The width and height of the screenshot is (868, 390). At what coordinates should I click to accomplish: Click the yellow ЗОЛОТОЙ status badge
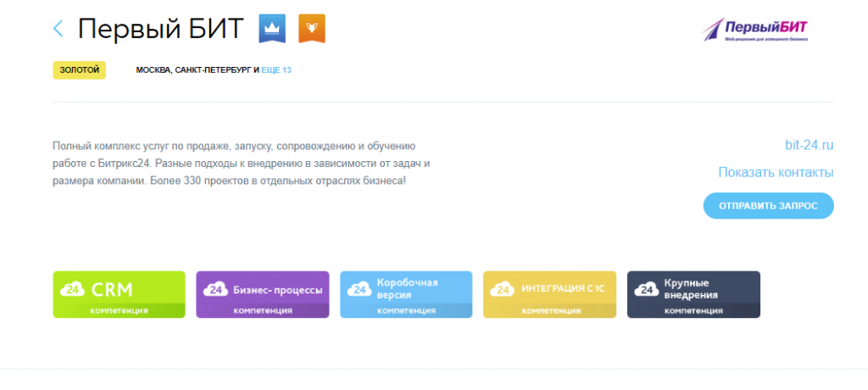click(79, 70)
